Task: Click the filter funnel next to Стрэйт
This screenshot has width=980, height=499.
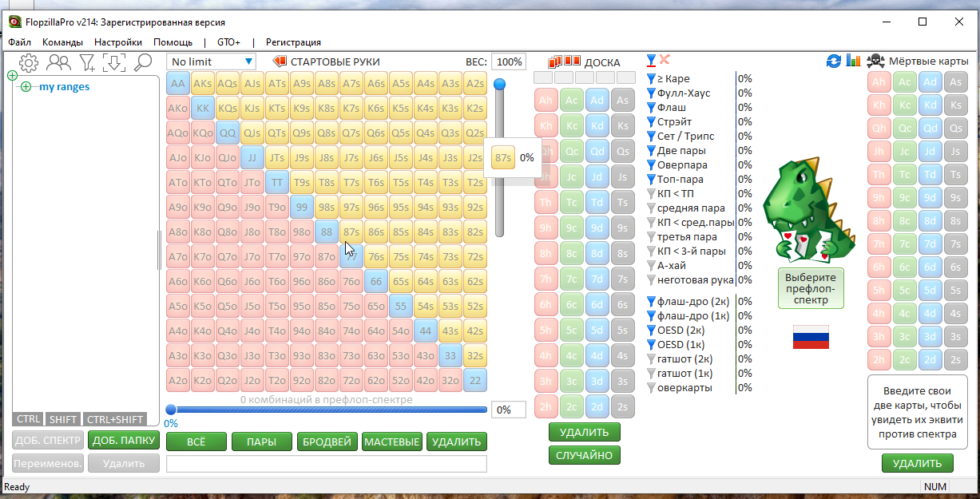Action: pos(651,122)
